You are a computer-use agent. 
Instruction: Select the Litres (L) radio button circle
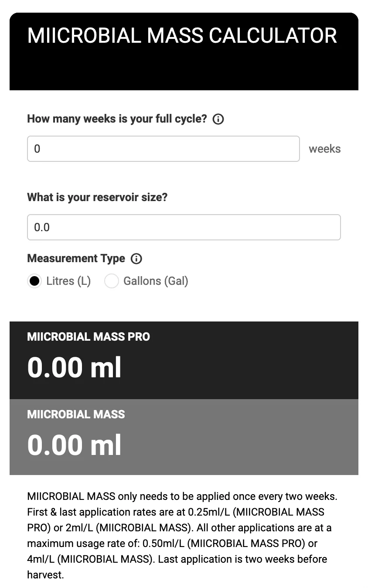34,281
